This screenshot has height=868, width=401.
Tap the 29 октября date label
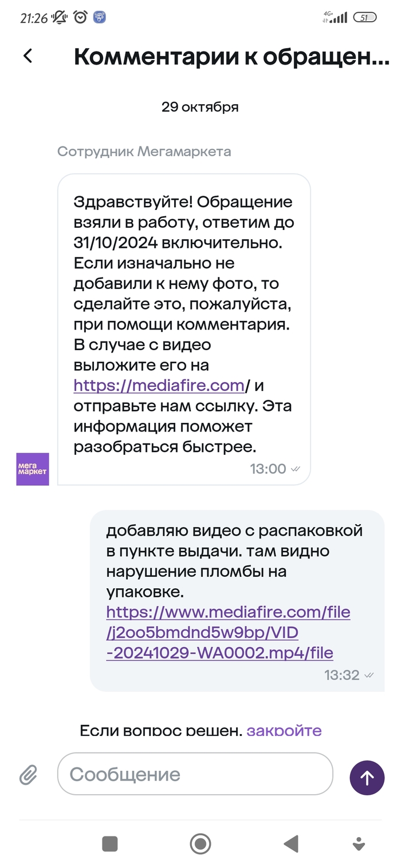200,107
